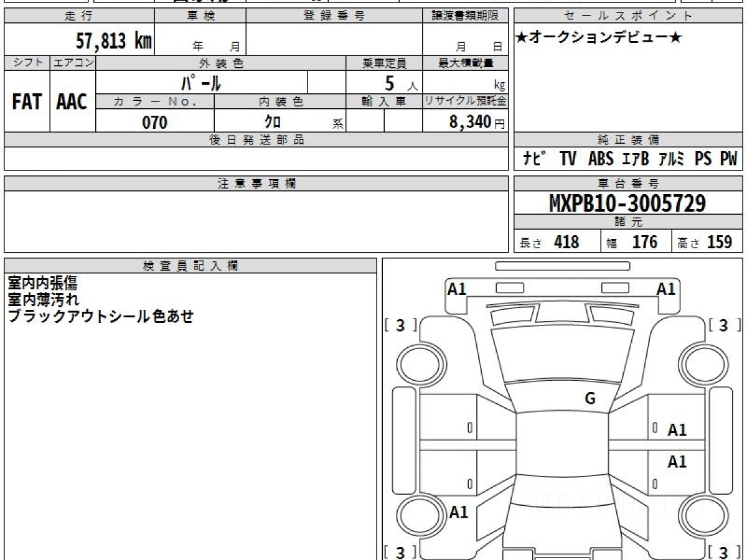Click the カラーNo. header
747x560 pixels.
[x=155, y=101]
